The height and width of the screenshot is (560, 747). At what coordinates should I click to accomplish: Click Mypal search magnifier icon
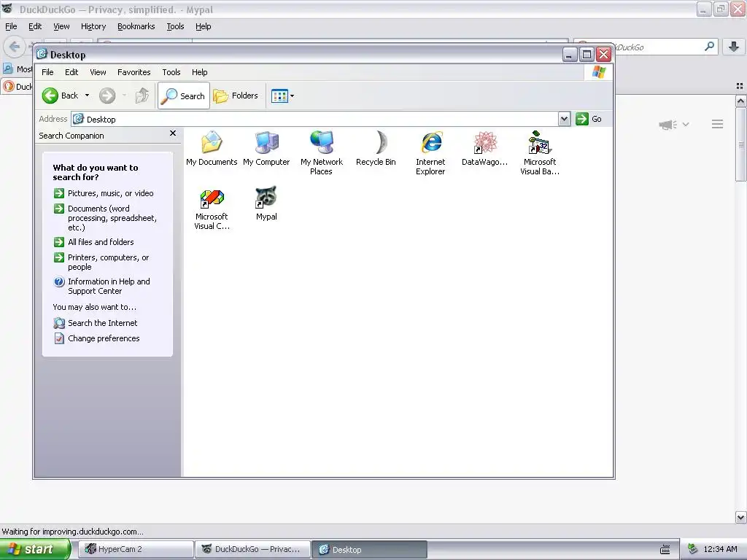[x=709, y=46]
